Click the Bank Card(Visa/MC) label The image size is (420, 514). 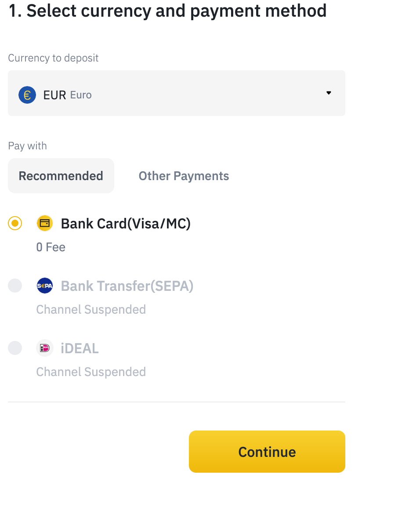coord(126,224)
